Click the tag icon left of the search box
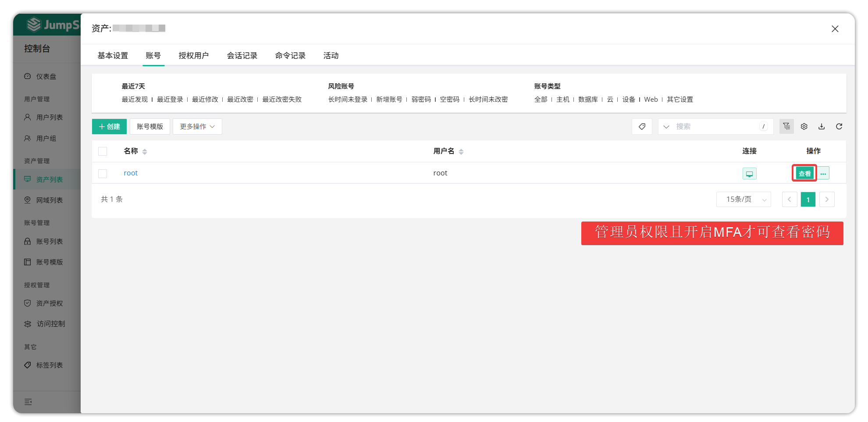 pos(642,126)
